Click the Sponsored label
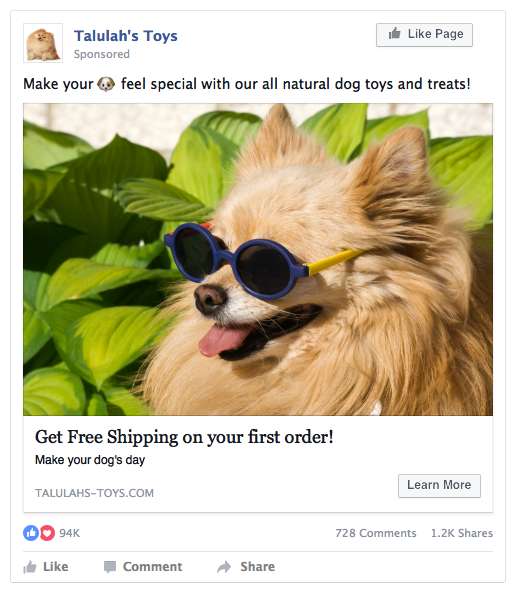 102,54
